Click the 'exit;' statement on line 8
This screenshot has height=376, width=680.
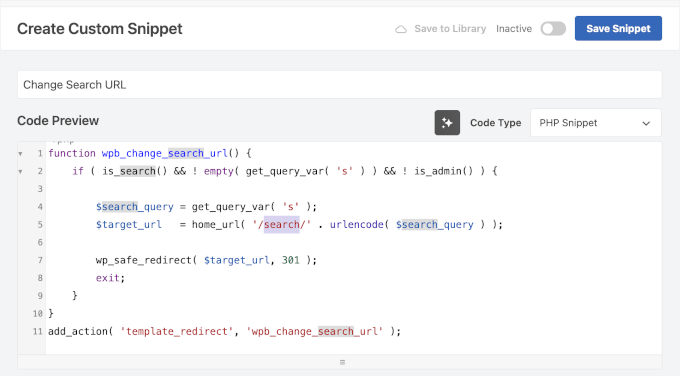coord(110,278)
